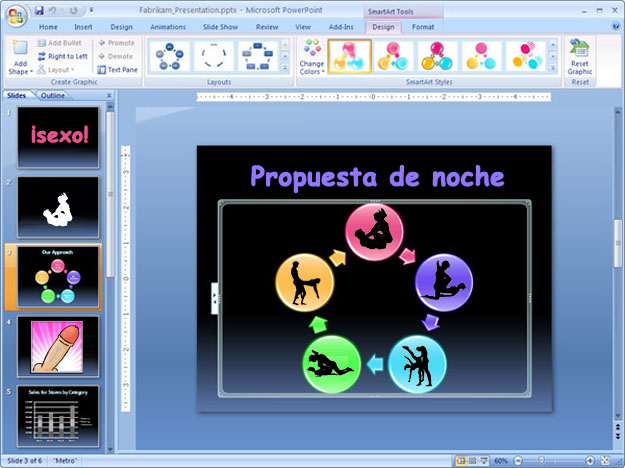Open the Slide Show ribbon tab
This screenshot has width=625, height=468.
[x=220, y=27]
